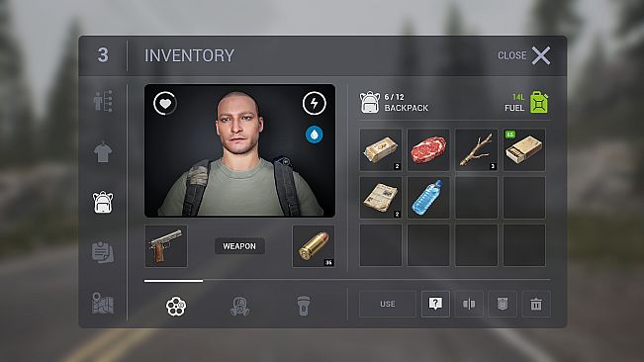644x362 pixels.
Task: Click the equipped pistol weapon slot
Action: tap(166, 246)
